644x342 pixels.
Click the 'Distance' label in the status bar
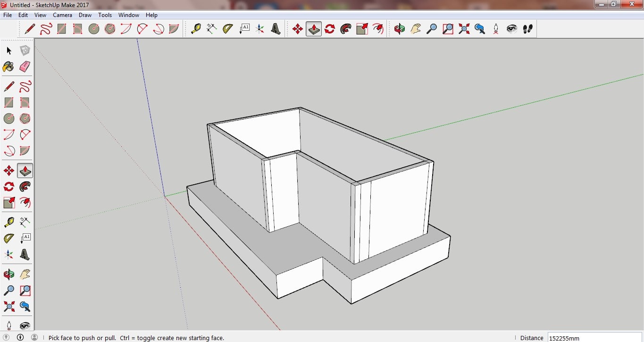tap(532, 338)
